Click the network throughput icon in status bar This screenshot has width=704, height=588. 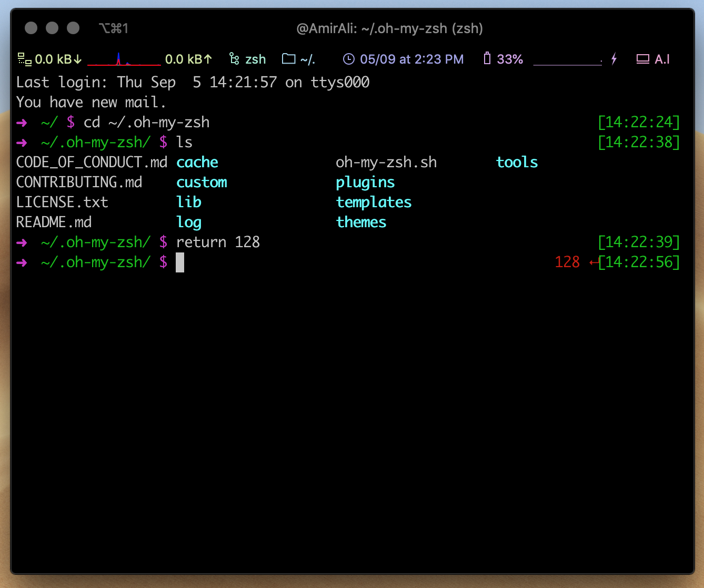[x=24, y=59]
